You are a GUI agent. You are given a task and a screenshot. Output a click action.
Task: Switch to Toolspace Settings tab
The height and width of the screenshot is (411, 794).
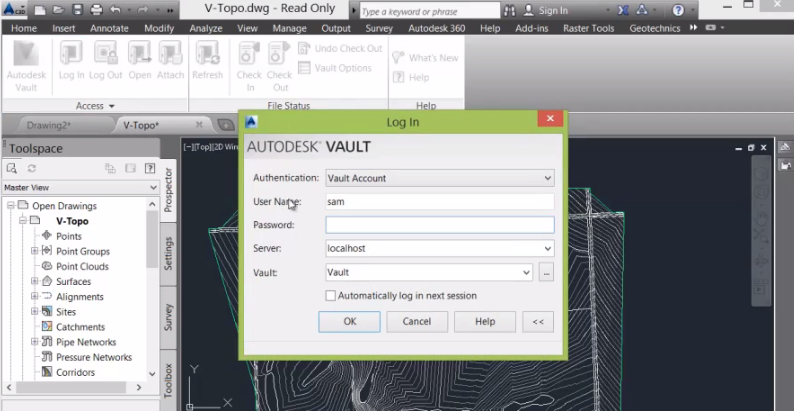coord(168,253)
